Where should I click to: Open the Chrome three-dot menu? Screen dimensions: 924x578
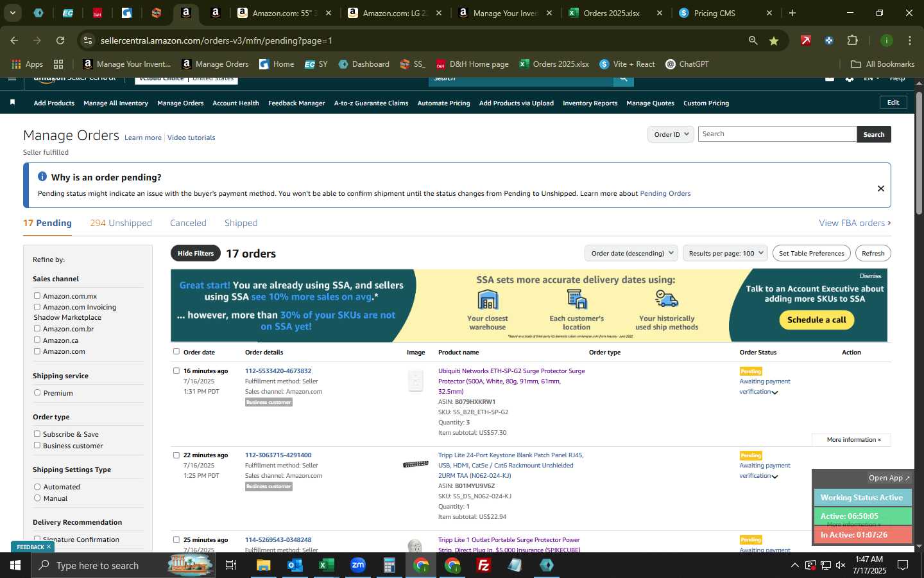(910, 40)
